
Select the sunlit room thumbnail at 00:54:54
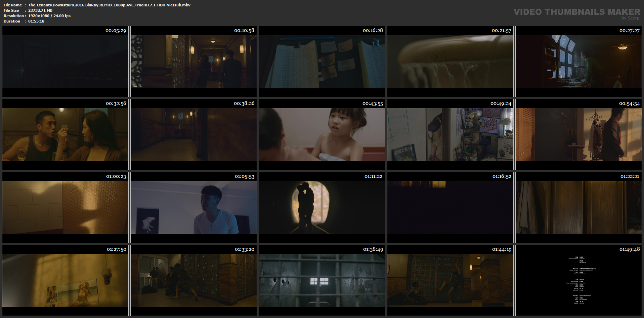(x=578, y=134)
